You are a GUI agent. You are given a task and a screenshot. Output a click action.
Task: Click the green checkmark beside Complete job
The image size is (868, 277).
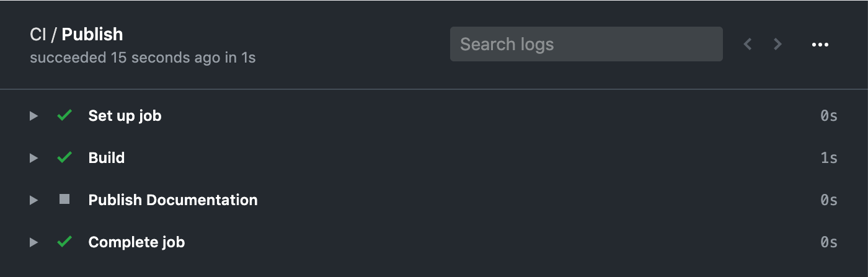(64, 242)
